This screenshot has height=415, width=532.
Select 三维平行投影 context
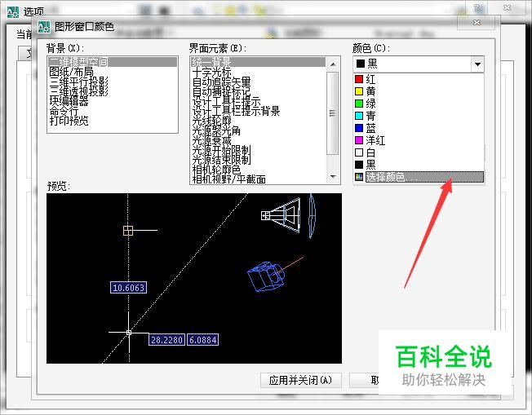pos(78,82)
